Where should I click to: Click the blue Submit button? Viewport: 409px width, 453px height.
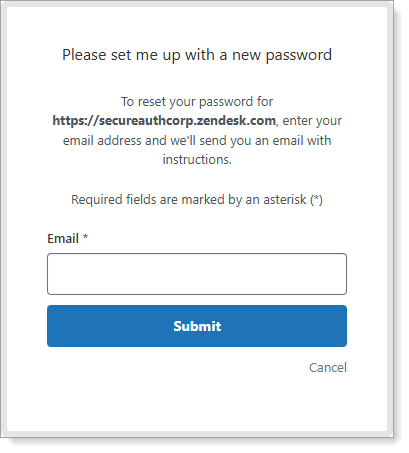197,326
